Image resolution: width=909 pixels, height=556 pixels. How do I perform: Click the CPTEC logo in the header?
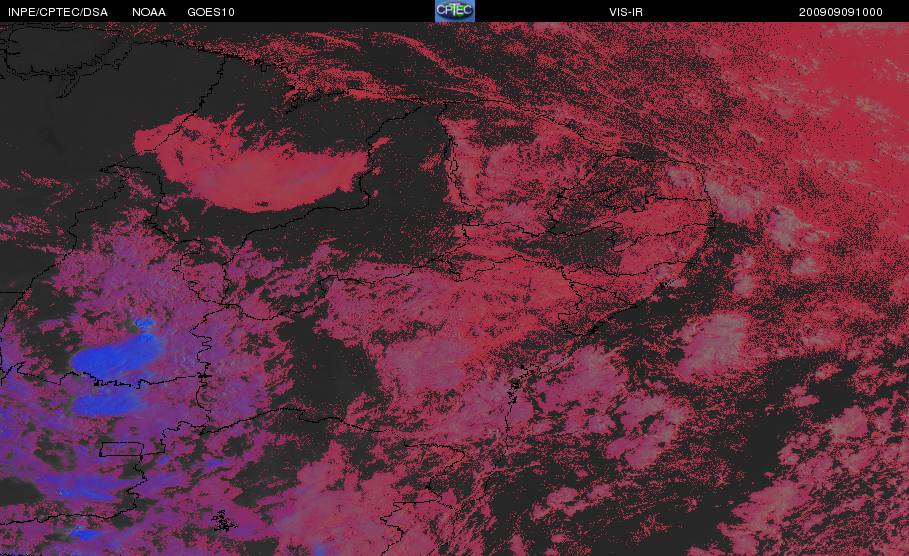pyautogui.click(x=455, y=11)
